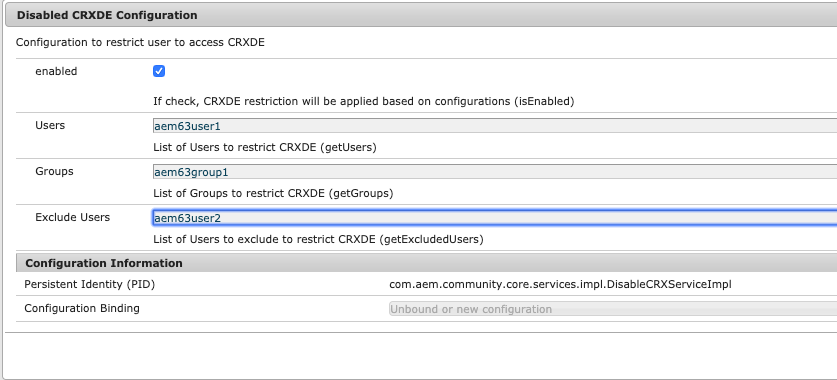Image resolution: width=837 pixels, height=380 pixels.
Task: Click the enabled property label
Action: [56, 72]
